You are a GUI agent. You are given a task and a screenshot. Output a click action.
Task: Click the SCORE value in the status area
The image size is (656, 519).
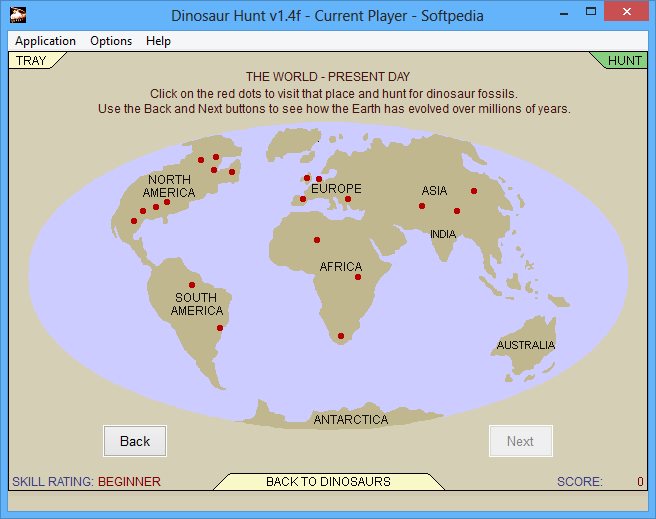point(640,482)
